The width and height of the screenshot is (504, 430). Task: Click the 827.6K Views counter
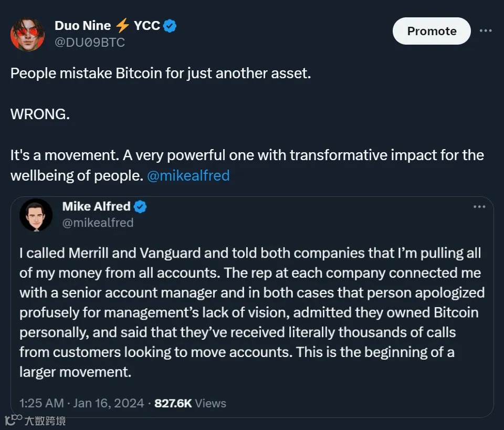tap(190, 403)
